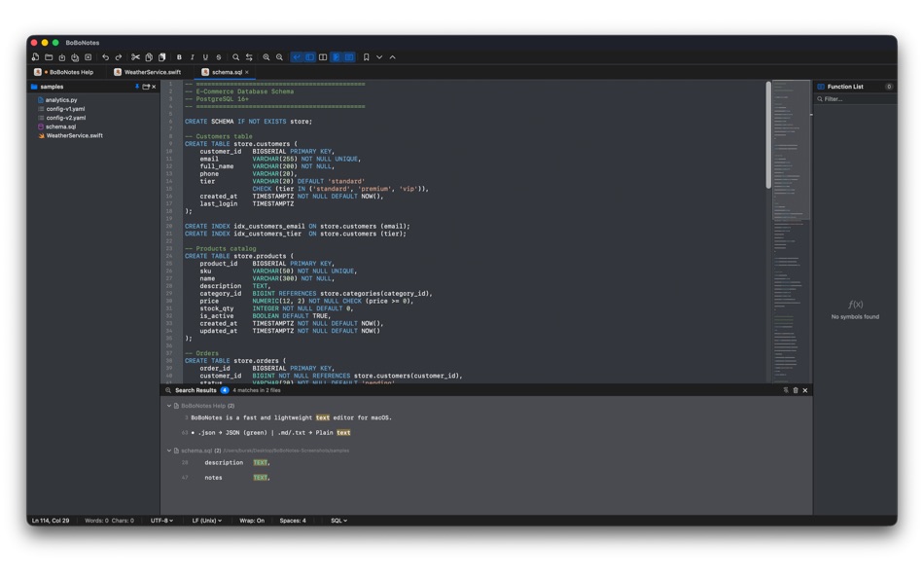Toggle Wrap: On in the status bar

252,521
